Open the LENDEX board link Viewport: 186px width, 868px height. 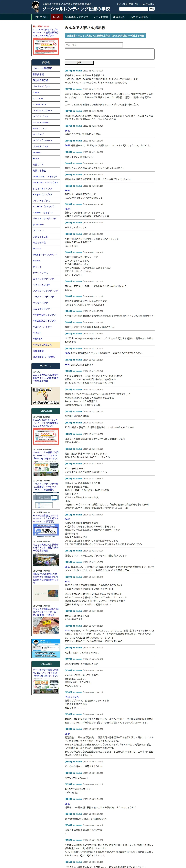46,153
